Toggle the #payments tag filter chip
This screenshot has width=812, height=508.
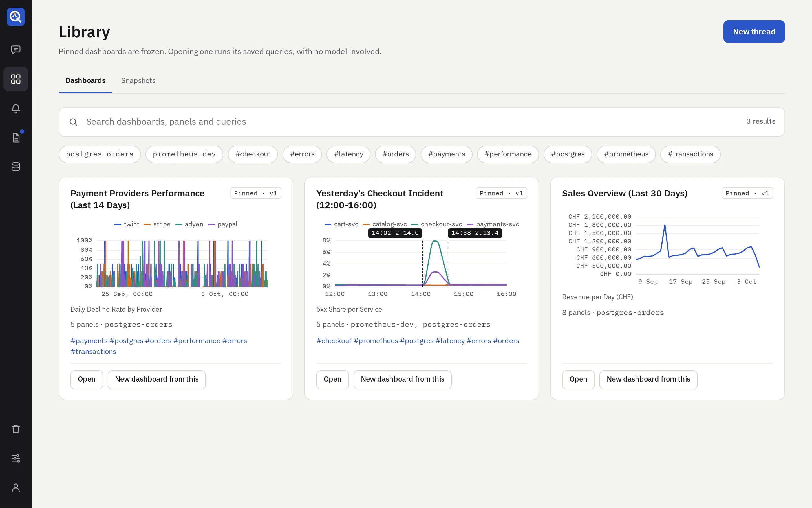(x=446, y=154)
